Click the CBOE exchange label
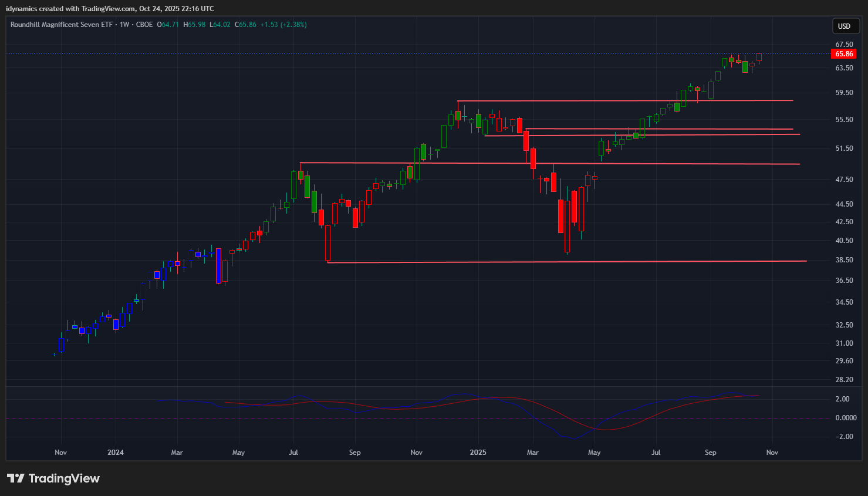868x496 pixels. click(x=144, y=25)
